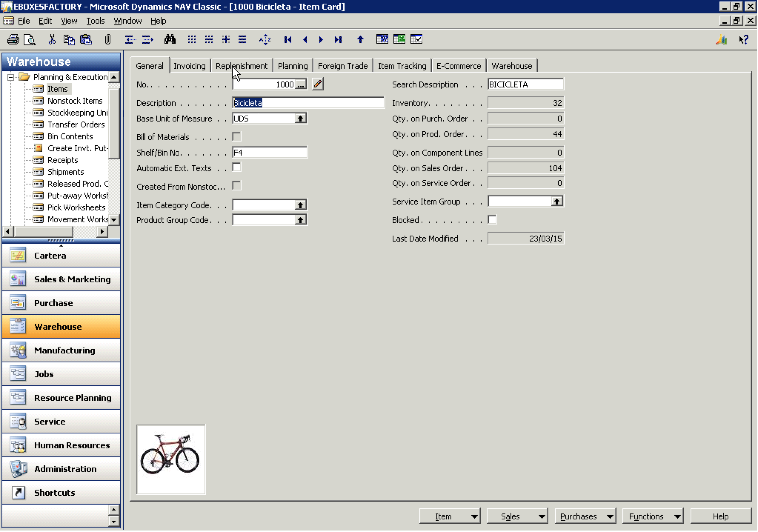Click the paperclip Links icon

click(x=108, y=39)
